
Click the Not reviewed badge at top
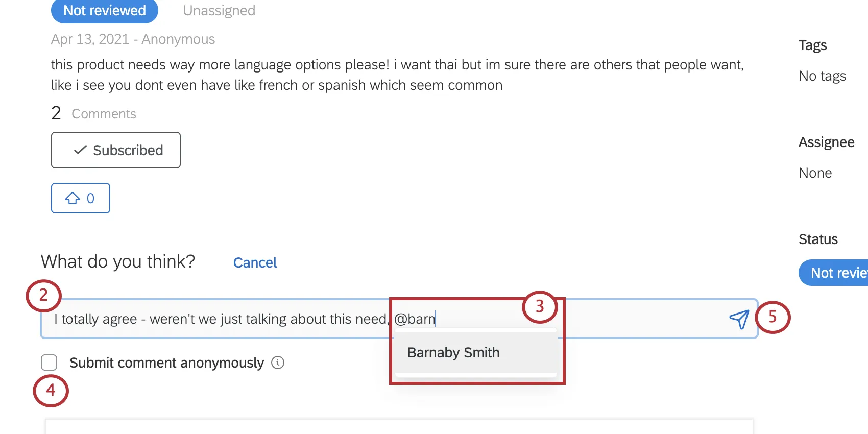104,10
